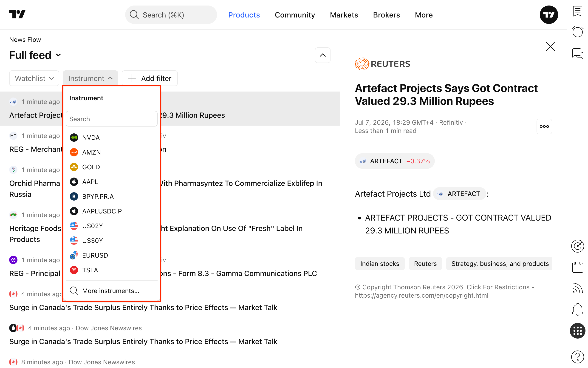The width and height of the screenshot is (588, 368).
Task: Open the user profile avatar menu
Action: point(549,15)
